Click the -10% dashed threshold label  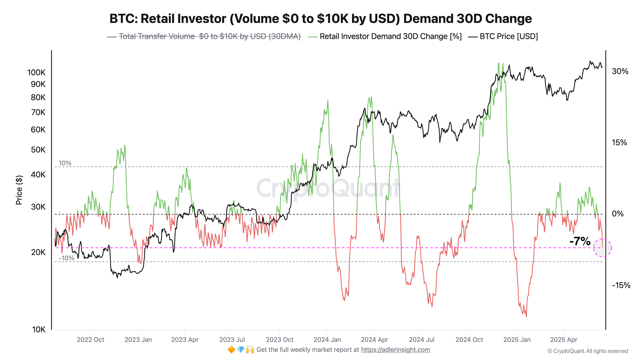[x=66, y=258]
